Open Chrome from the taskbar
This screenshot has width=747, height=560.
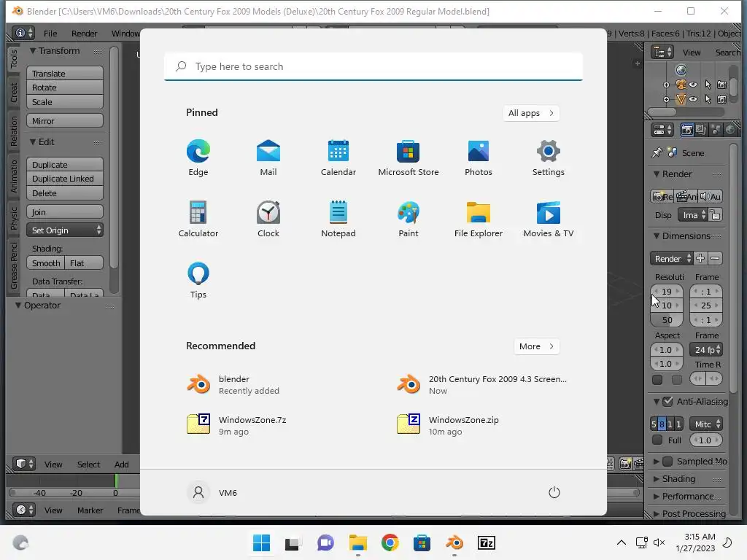[x=390, y=542]
